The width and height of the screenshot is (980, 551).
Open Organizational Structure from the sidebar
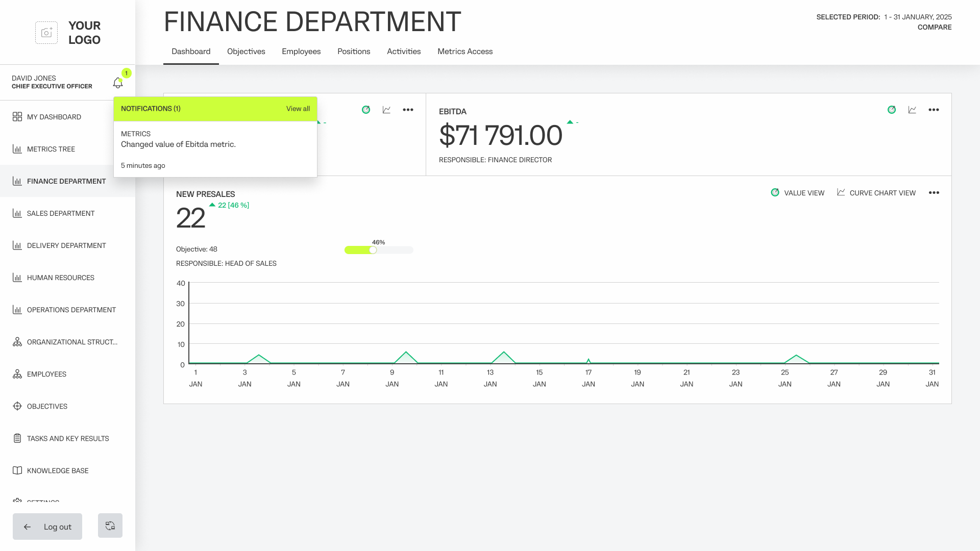pos(71,342)
